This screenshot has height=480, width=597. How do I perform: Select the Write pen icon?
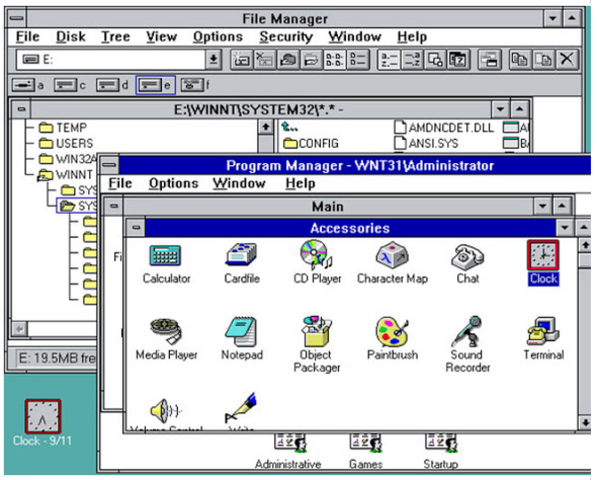(241, 407)
